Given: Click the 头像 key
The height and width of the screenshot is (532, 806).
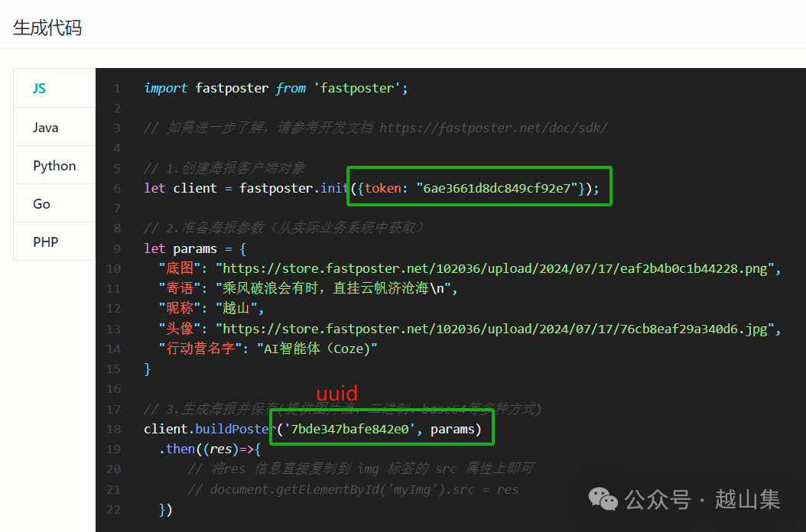Looking at the screenshot, I should tap(180, 329).
